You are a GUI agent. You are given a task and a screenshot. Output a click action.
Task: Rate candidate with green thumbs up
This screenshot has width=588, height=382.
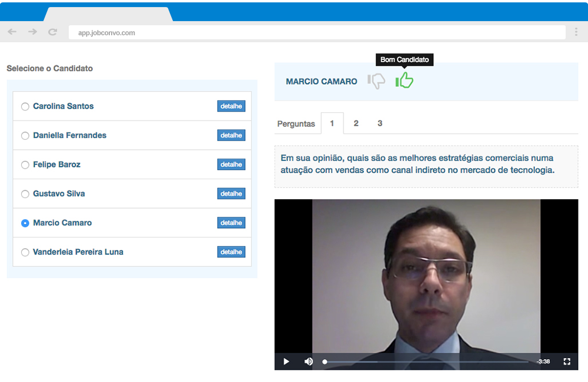point(405,81)
